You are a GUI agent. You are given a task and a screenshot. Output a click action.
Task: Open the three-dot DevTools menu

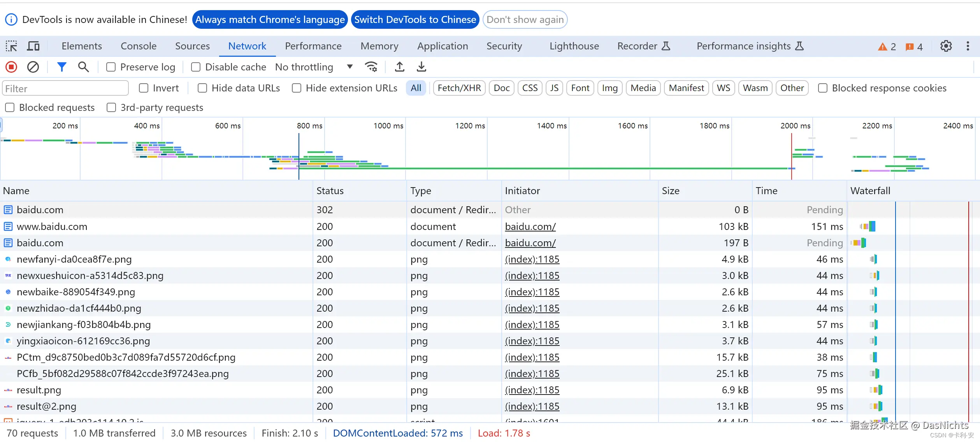[968, 46]
